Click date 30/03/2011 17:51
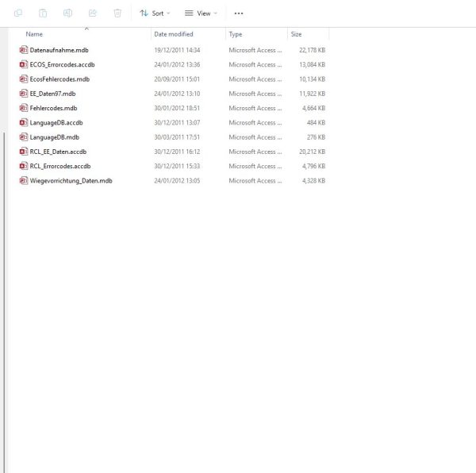Viewport: 476px width, 473px height. click(x=177, y=137)
